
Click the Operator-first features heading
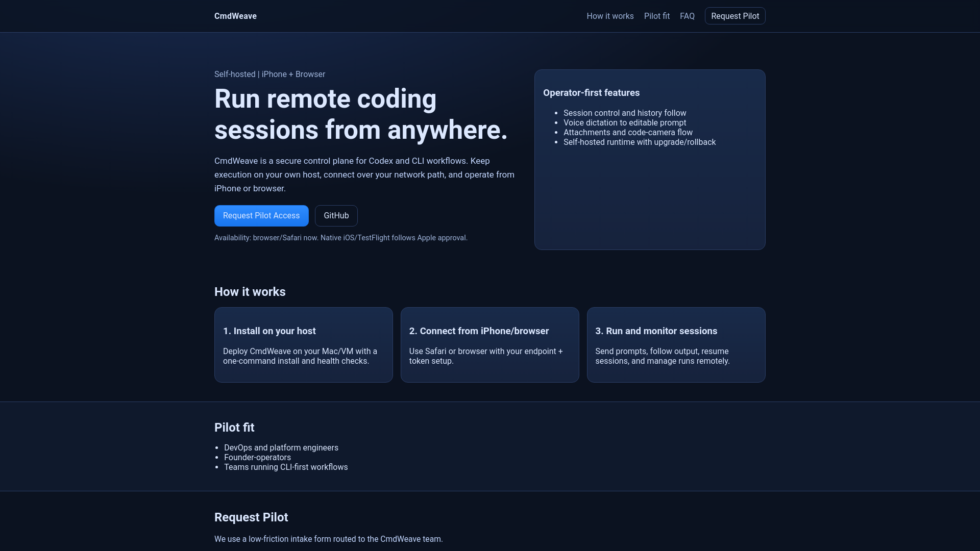click(x=591, y=93)
